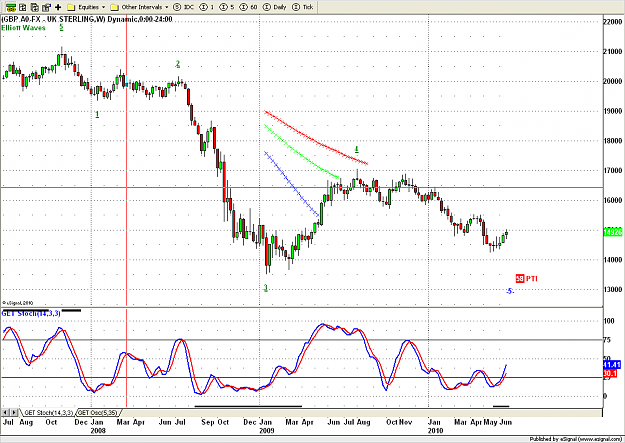Click the third toolbar icon showing stacked pages
Viewport: 625px width, 443px height.
tap(35, 7)
